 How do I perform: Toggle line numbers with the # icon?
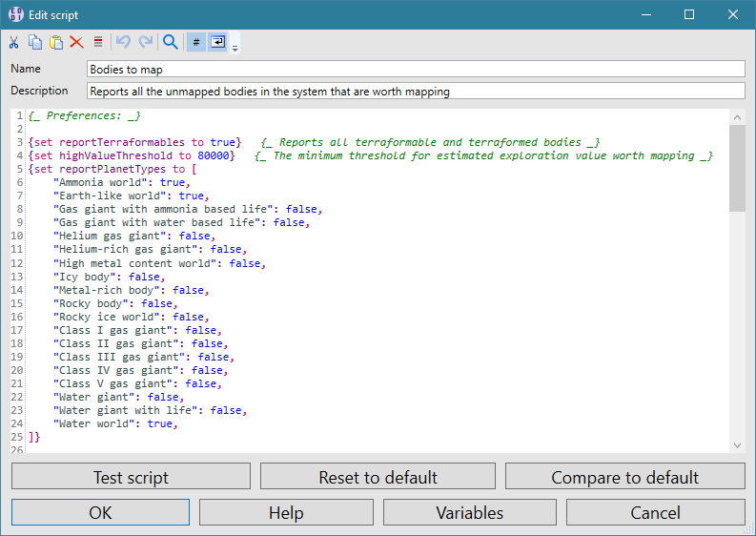(x=196, y=43)
